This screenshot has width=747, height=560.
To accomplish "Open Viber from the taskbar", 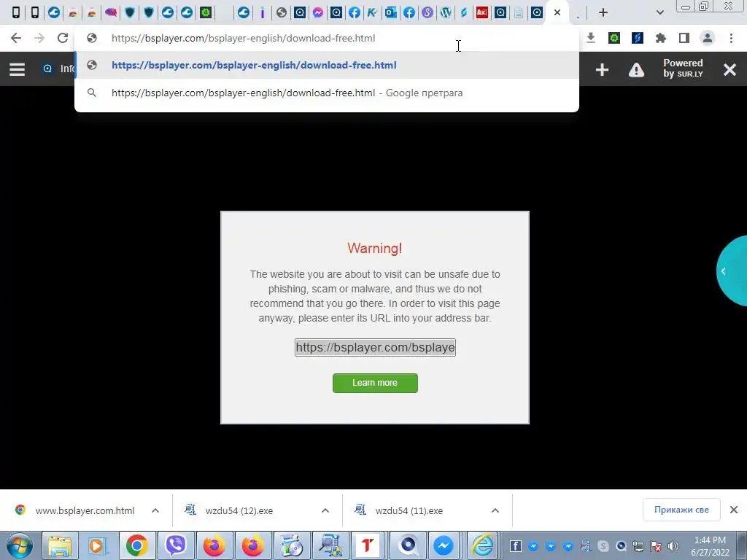I will 175,545.
